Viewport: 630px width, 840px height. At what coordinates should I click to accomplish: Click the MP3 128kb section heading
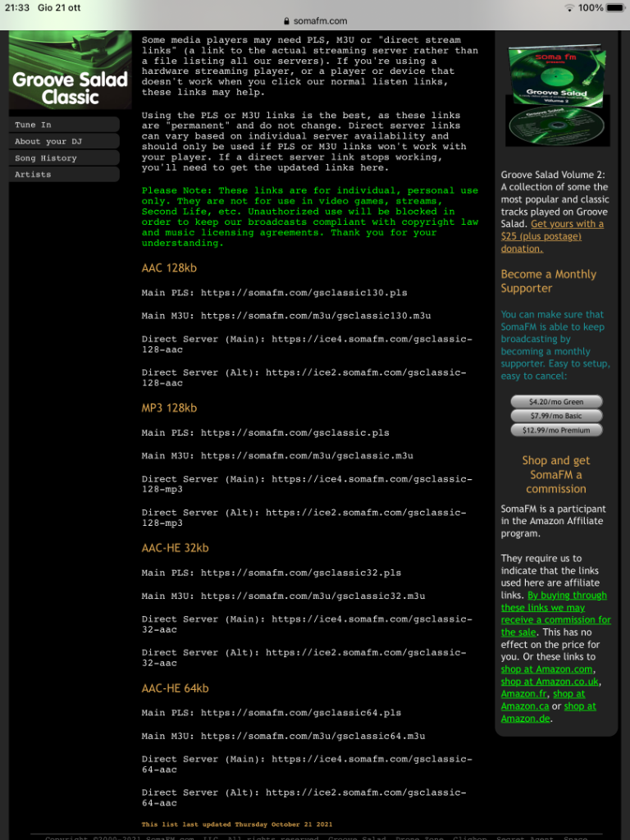[x=169, y=408]
